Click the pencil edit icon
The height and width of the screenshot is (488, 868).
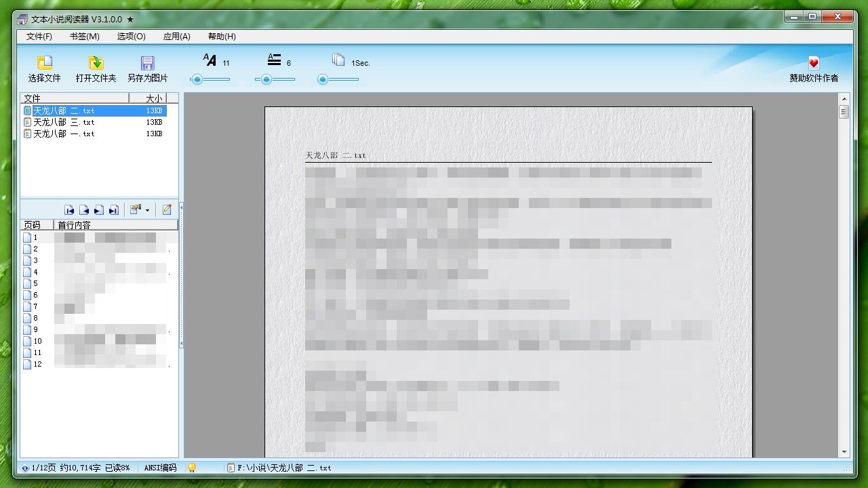point(167,210)
